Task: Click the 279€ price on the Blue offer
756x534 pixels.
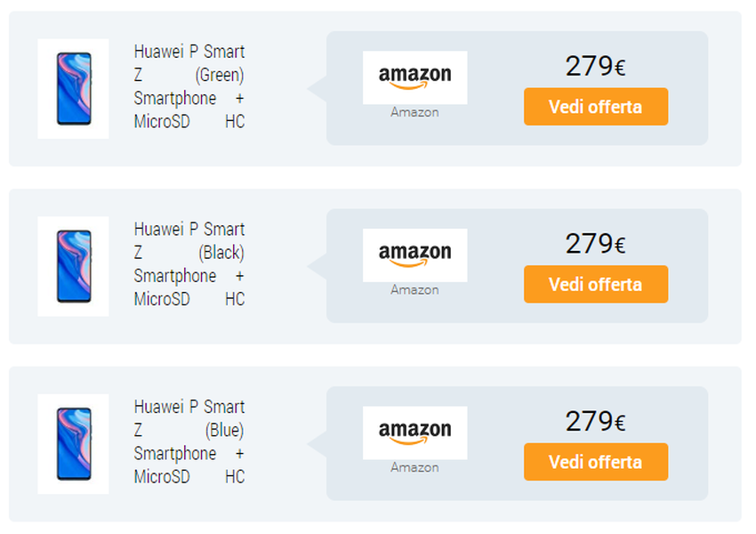Action: [595, 422]
